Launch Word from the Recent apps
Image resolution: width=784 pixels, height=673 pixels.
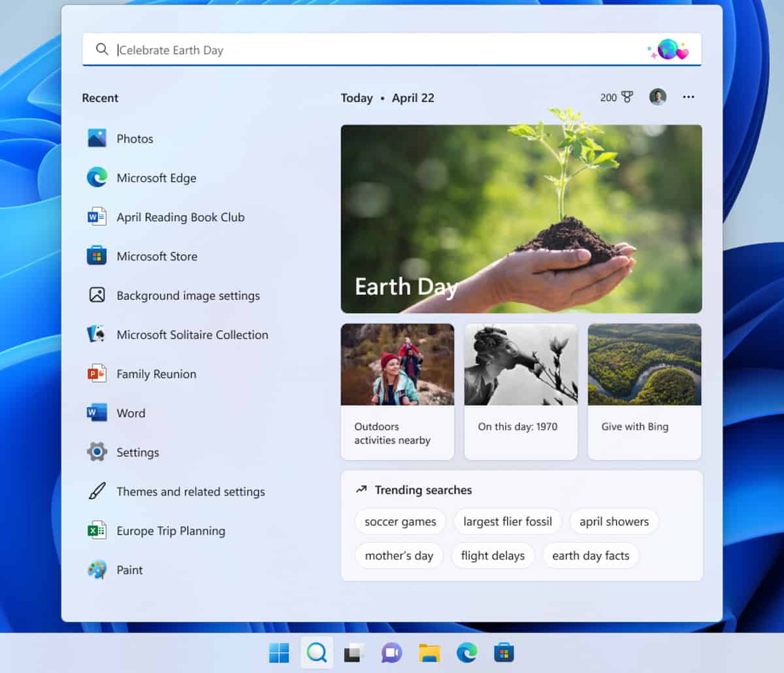tap(131, 413)
